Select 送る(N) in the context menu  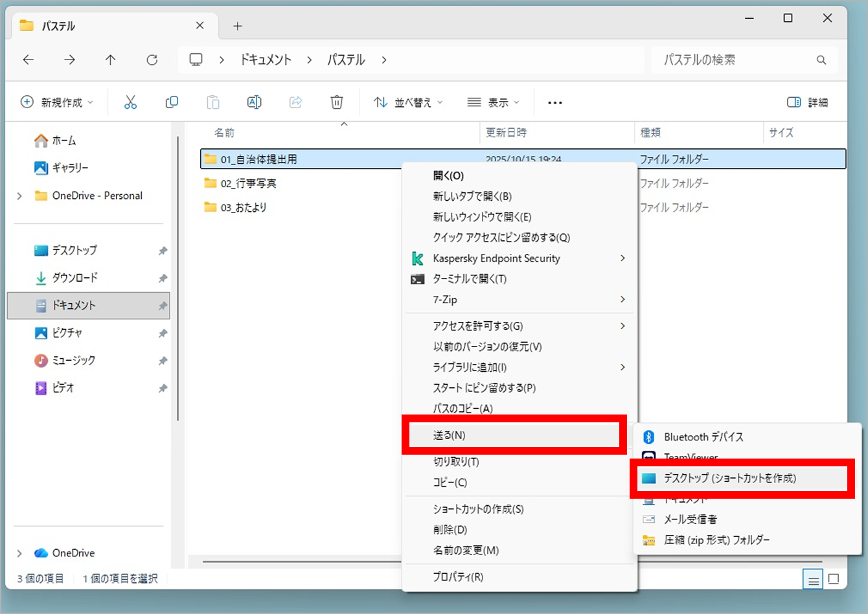tap(450, 435)
